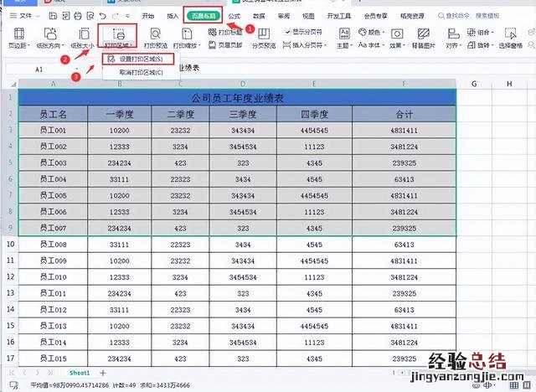Click the 一季度 header cell

tap(119, 114)
